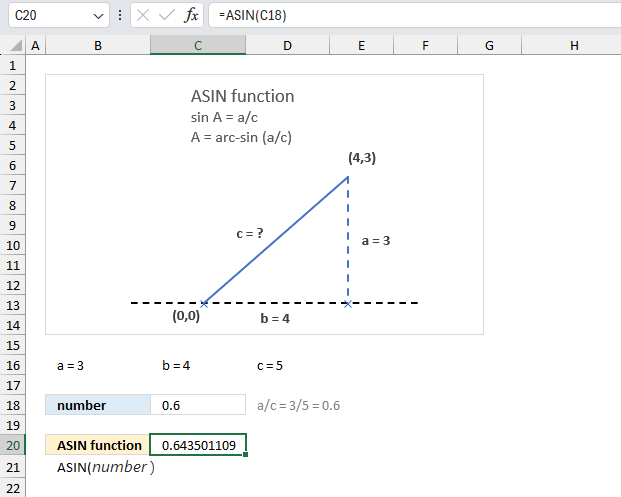The height and width of the screenshot is (497, 621).
Task: Select column G header
Action: 490,46
